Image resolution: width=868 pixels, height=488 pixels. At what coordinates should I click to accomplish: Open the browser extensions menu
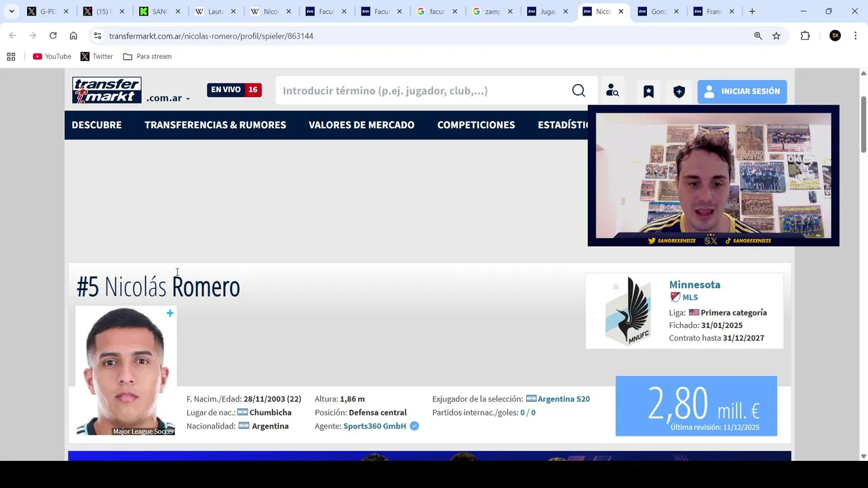point(805,36)
